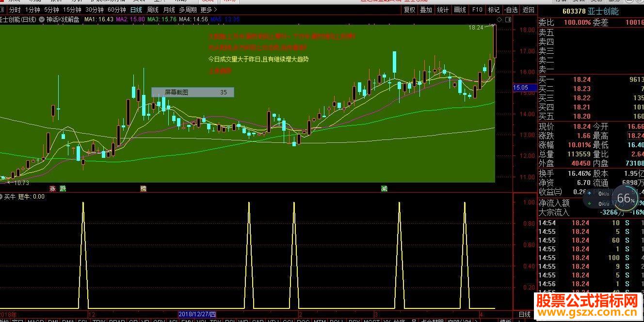644x322 pixels.
Task: Click the MA4: 14.56 label
Action: [193, 19]
